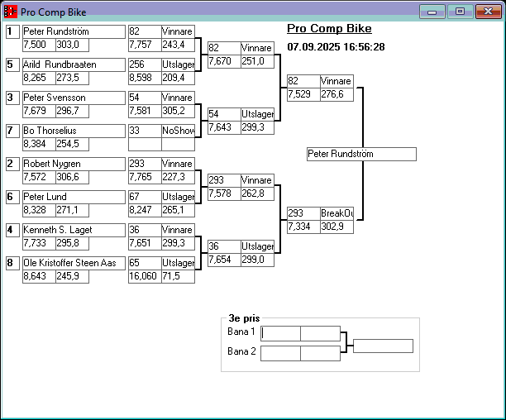Maximize the Pro Comp Bike window
The image size is (506, 420).
pyautogui.click(x=460, y=12)
